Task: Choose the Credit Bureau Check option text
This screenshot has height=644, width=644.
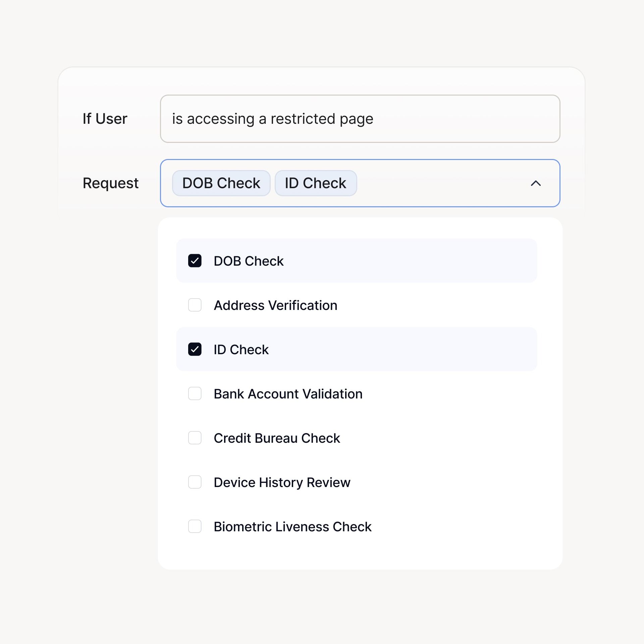Action: [277, 438]
